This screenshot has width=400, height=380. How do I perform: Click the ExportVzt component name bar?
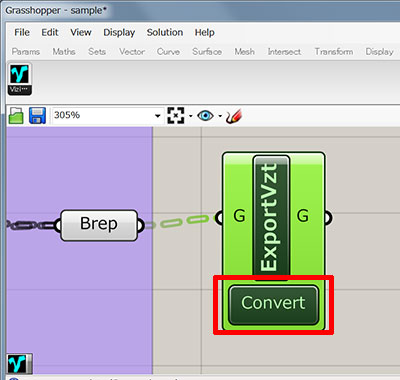point(271,217)
